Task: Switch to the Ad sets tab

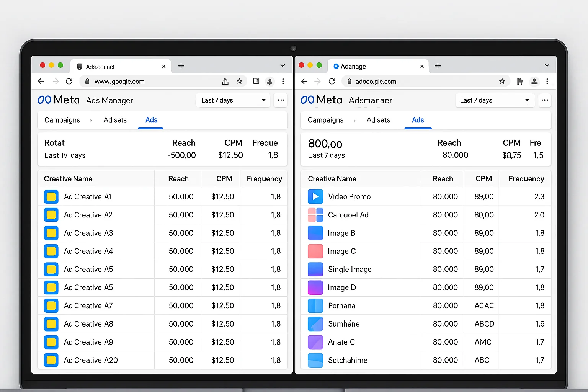Action: click(115, 120)
